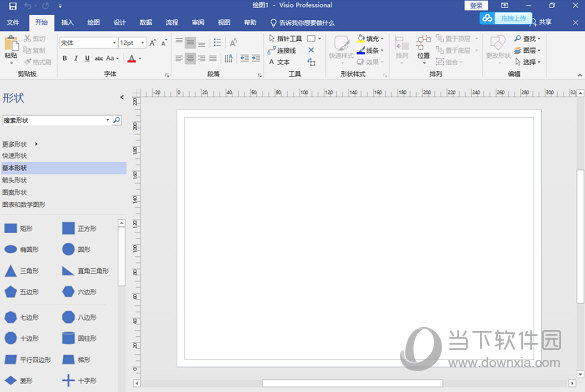Screen dimensions: 585x392
Task: Choose the 椭圆形 ellipse shape
Action: click(21, 249)
